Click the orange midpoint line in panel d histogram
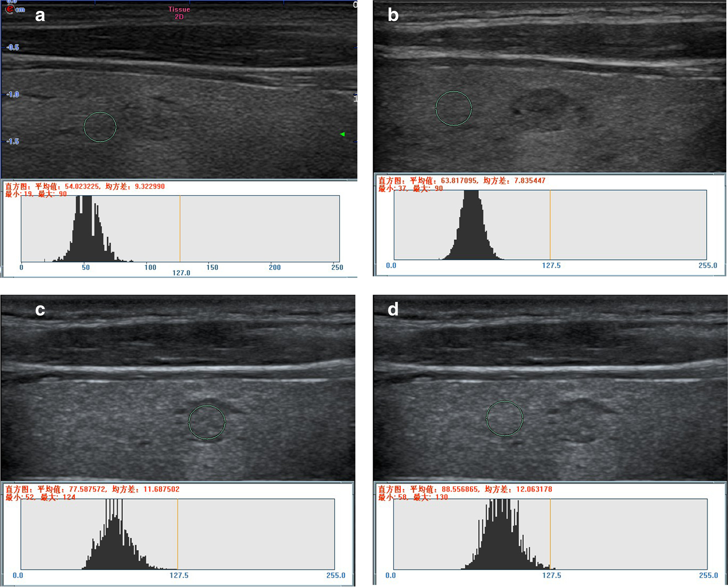Image resolution: width=728 pixels, height=587 pixels. [550, 534]
